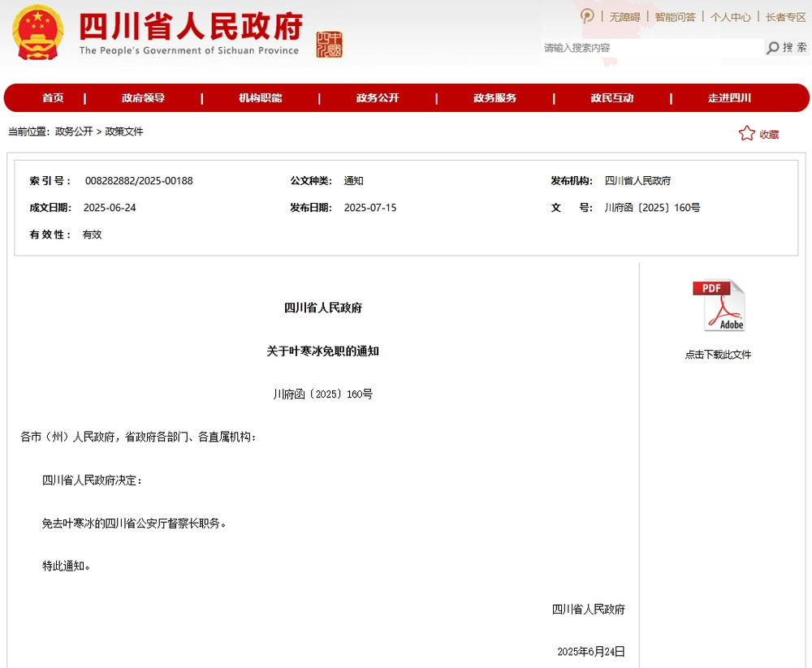Click English subtitle The People's Government of Sichuan Province
This screenshot has width=812, height=668.
(189, 50)
